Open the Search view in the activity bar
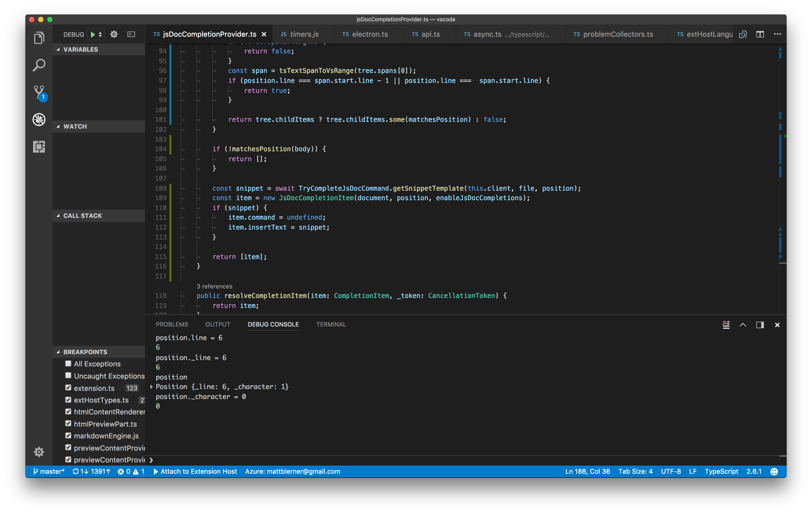Viewport: 812px width, 514px height. 39,65
